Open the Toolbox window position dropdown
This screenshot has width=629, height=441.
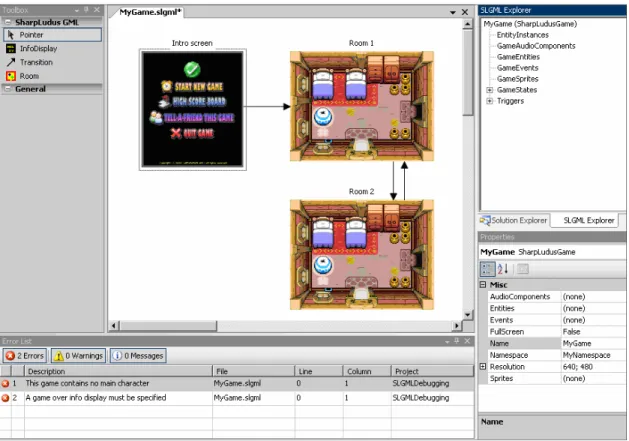click(x=76, y=10)
